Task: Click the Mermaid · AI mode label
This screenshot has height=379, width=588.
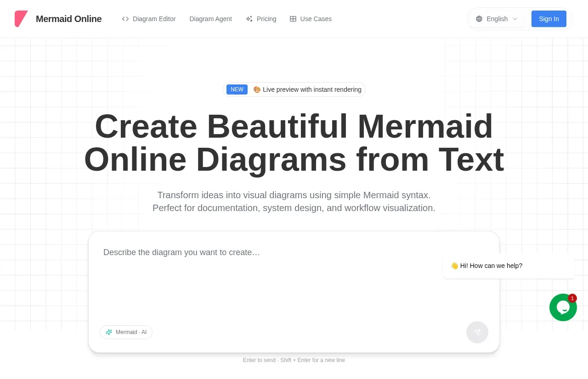Action: (x=131, y=332)
